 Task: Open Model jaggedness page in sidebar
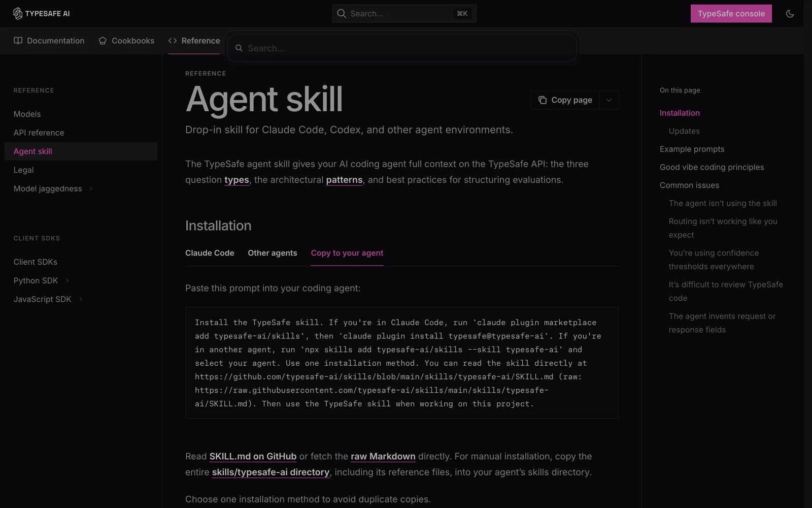tap(48, 188)
